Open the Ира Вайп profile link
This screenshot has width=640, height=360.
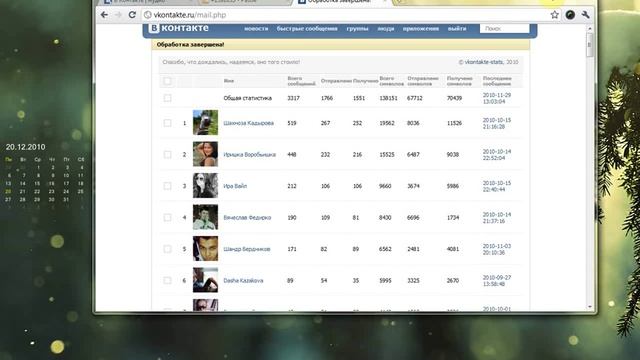235,186
